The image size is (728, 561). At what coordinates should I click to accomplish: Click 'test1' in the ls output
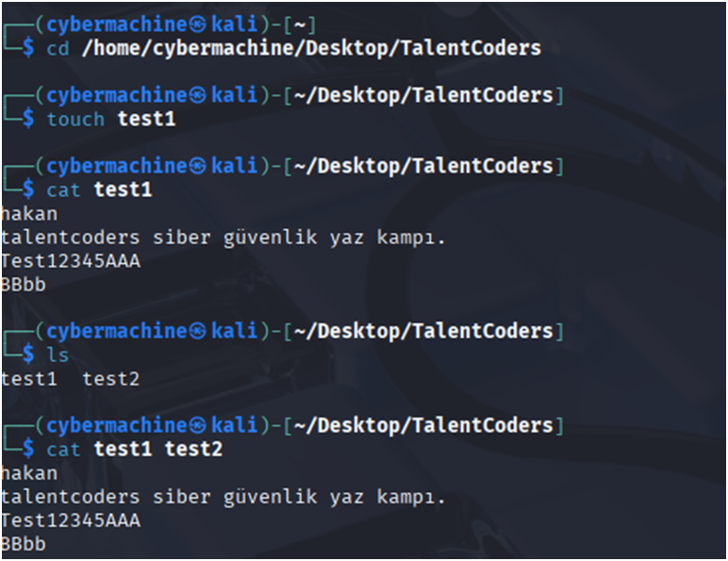29,379
